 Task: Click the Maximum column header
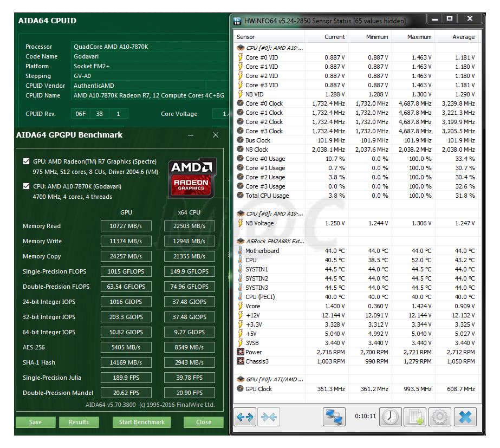[413, 37]
